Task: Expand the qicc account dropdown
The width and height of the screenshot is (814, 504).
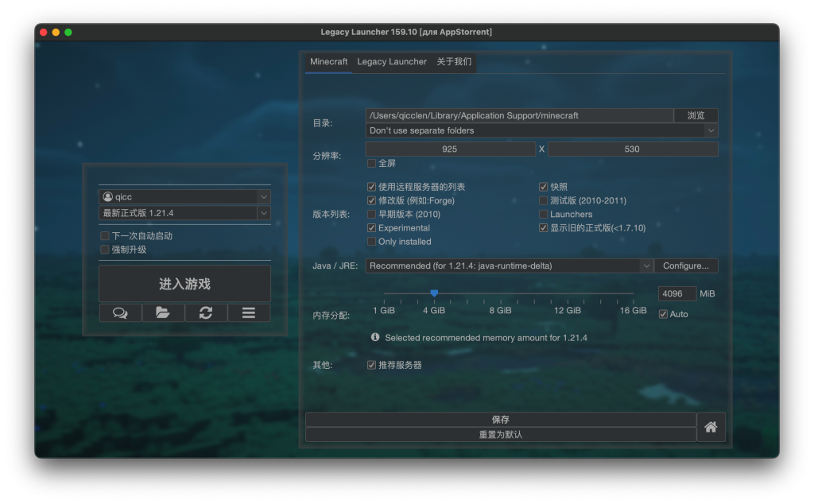Action: tap(264, 196)
